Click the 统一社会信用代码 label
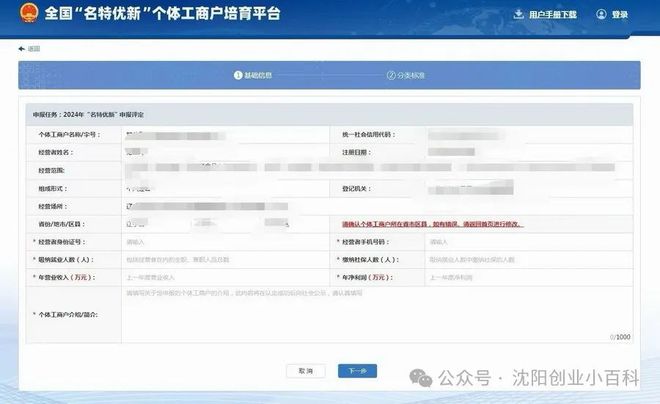The width and height of the screenshot is (660, 404). pos(369,135)
